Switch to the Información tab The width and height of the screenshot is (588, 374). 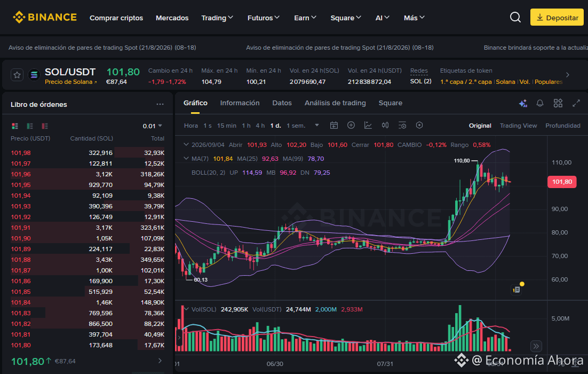tap(240, 103)
